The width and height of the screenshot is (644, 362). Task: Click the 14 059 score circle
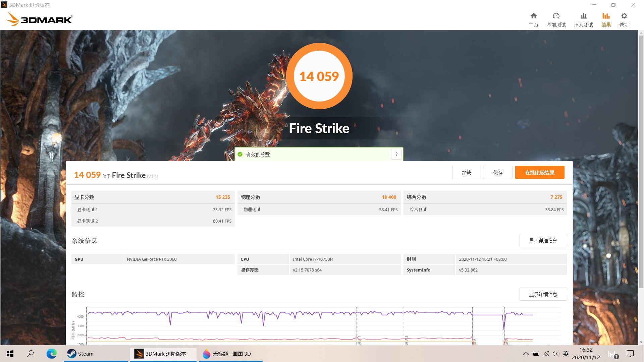[319, 76]
